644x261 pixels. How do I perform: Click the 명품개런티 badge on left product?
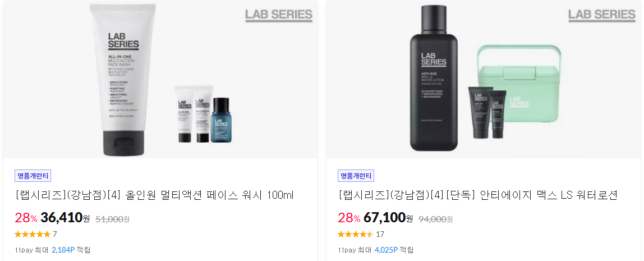pyautogui.click(x=33, y=176)
